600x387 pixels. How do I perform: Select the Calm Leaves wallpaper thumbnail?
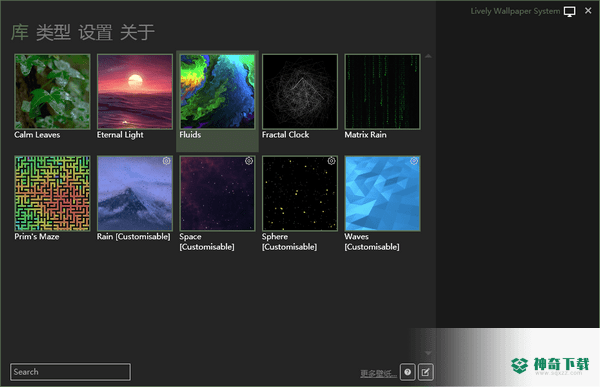(x=52, y=91)
